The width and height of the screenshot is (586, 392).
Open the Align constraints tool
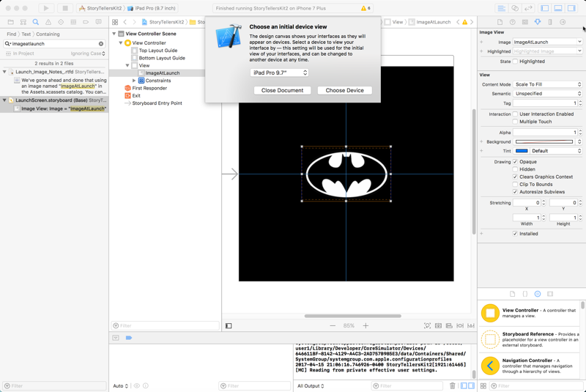tap(449, 326)
